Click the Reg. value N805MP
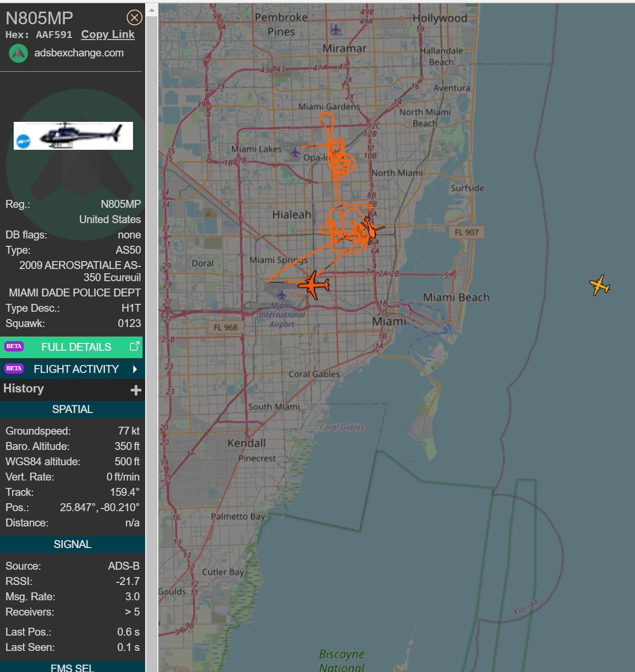Viewport: 635px width, 672px height. click(x=121, y=204)
